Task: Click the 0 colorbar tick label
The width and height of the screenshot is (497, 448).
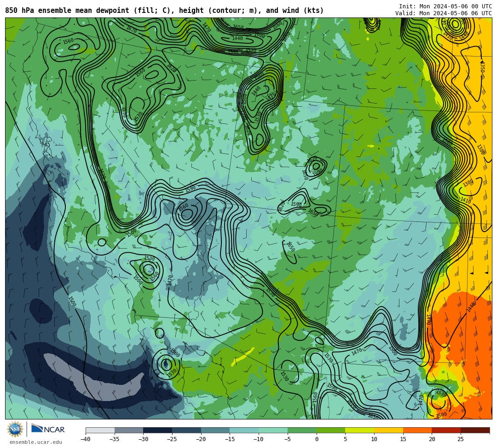Action: coord(317,439)
